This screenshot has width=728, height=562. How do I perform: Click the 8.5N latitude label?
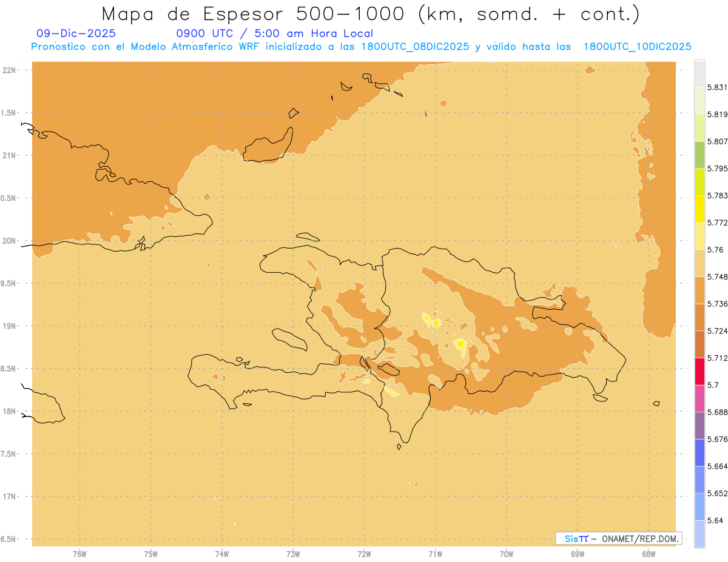tap(9, 369)
